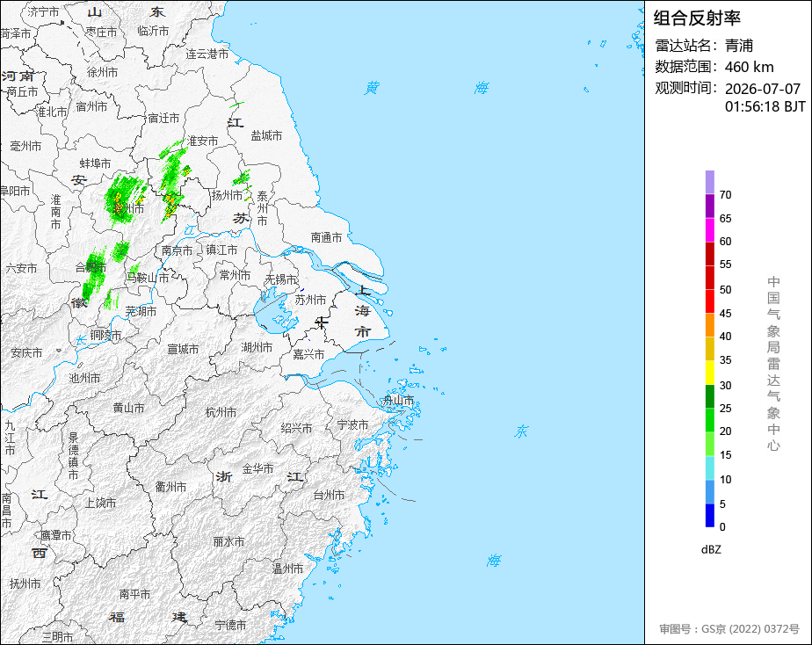Select the 杭州市 city label

click(x=221, y=413)
